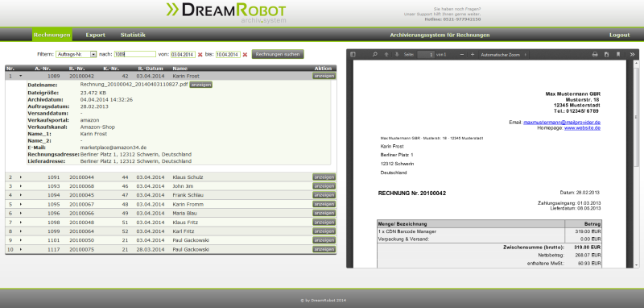Click anzeigen for invoice 20100042 row
This screenshot has height=308, width=644.
[324, 76]
